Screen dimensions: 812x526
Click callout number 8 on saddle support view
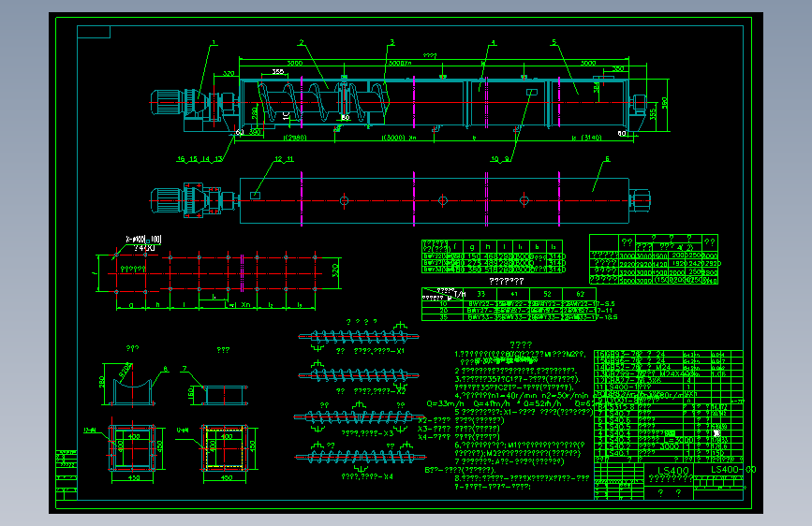click(x=166, y=369)
